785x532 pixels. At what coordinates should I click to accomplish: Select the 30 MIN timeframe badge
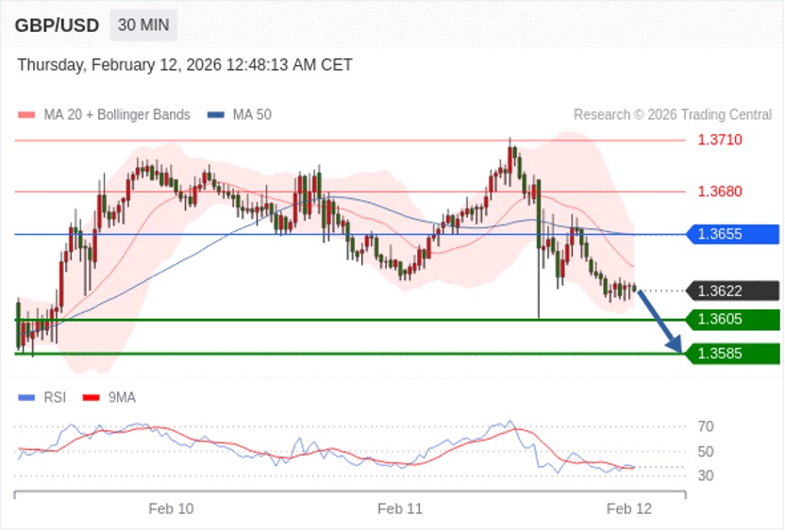click(143, 25)
